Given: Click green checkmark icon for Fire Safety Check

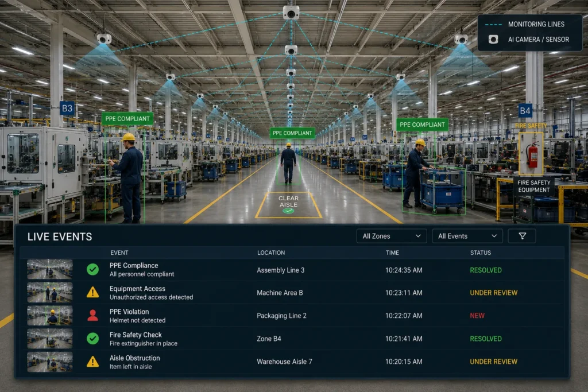Looking at the screenshot, I should click(x=92, y=339).
